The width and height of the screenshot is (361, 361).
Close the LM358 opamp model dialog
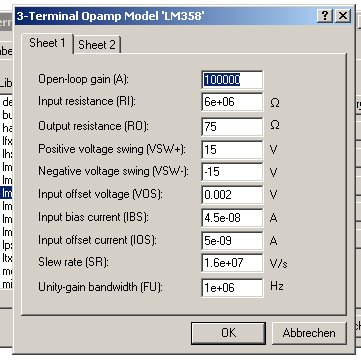pos(342,16)
